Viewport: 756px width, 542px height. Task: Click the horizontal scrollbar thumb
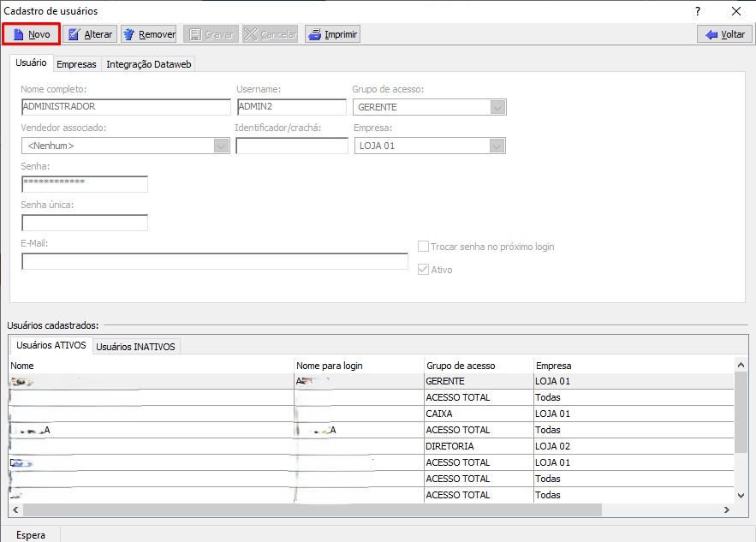[312, 509]
